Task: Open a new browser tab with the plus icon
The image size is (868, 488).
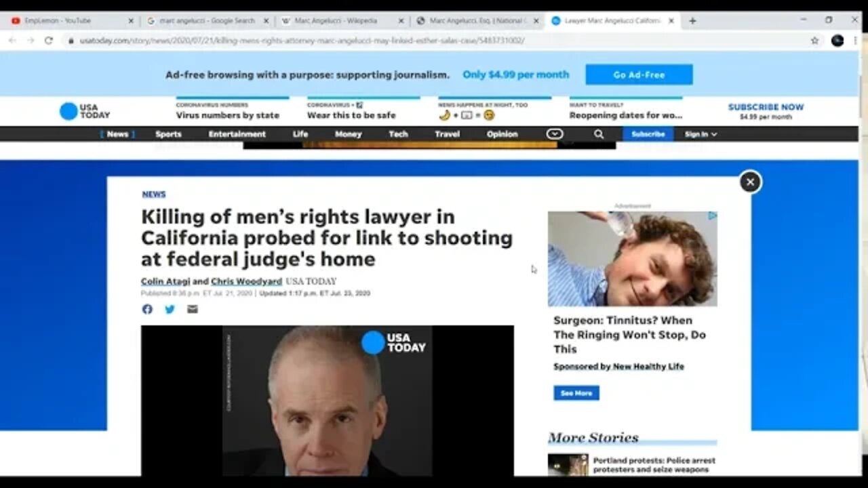Action: coord(692,21)
